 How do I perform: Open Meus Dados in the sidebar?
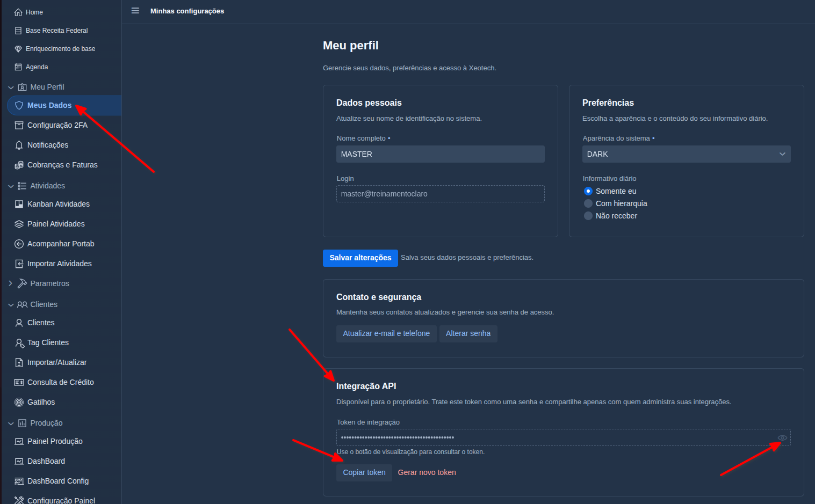[64, 105]
